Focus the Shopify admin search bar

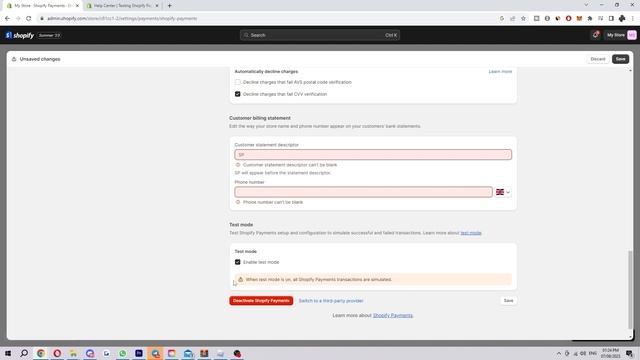(320, 35)
